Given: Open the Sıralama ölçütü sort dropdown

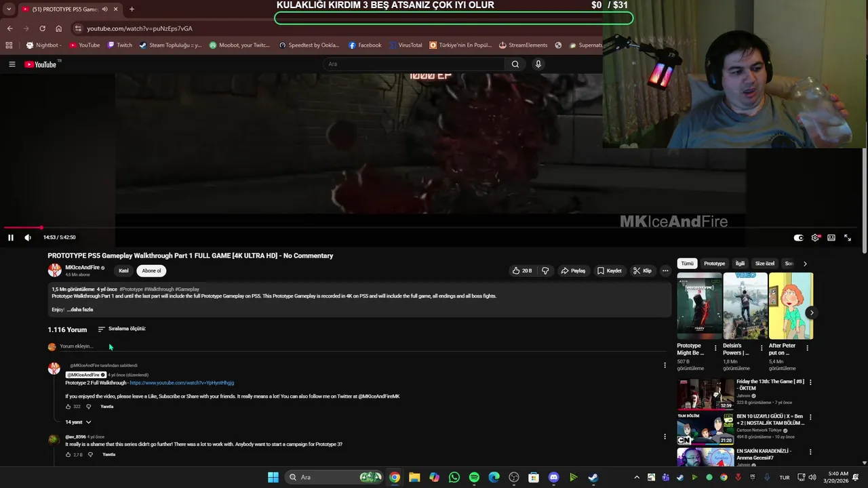Looking at the screenshot, I should tap(122, 329).
